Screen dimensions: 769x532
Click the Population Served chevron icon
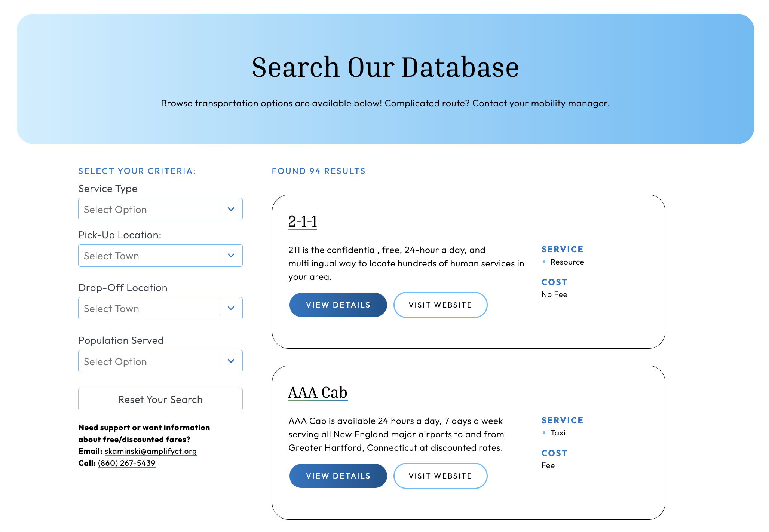point(231,361)
